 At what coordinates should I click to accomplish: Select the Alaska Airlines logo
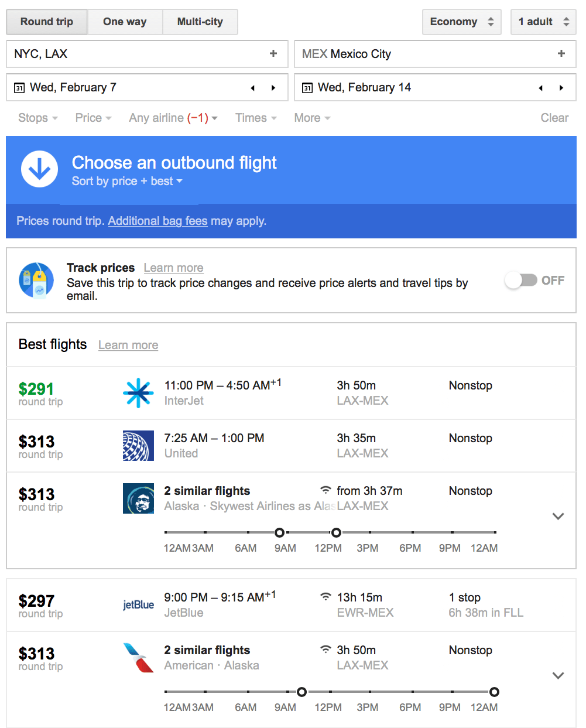138,498
